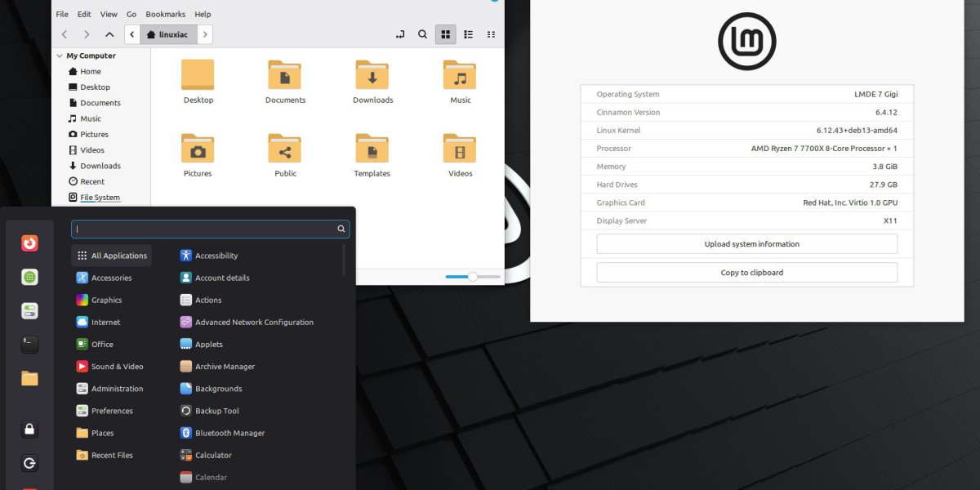Open Bluetooth Manager from the app list
Screen dimensions: 980x490
(x=222, y=433)
